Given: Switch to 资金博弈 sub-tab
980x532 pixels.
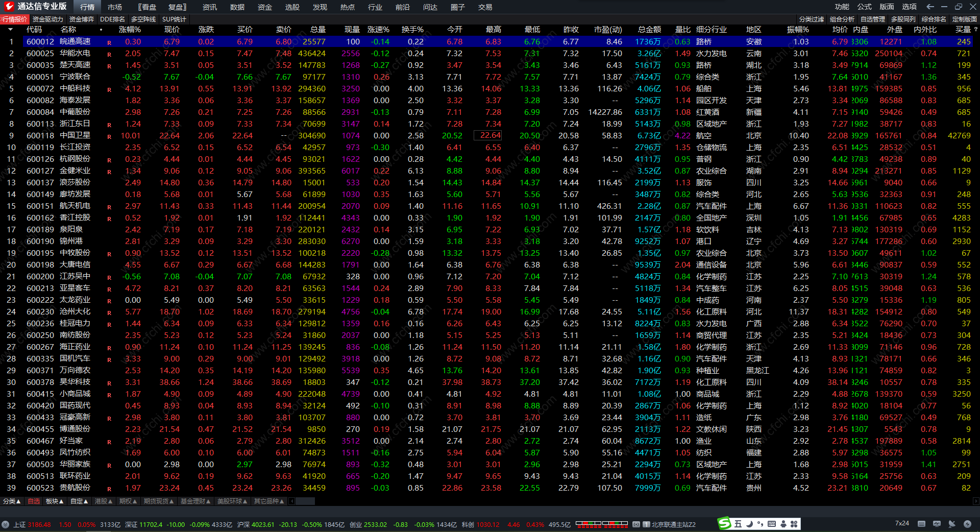Looking at the screenshot, I should click(x=82, y=19).
